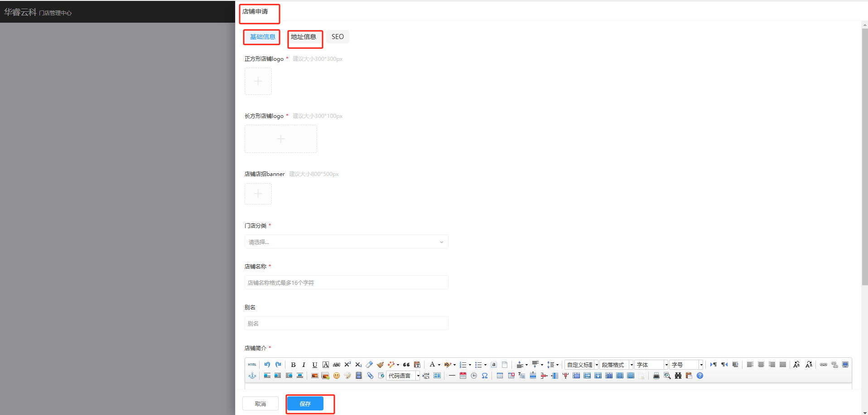Click the 取消 button

point(260,404)
